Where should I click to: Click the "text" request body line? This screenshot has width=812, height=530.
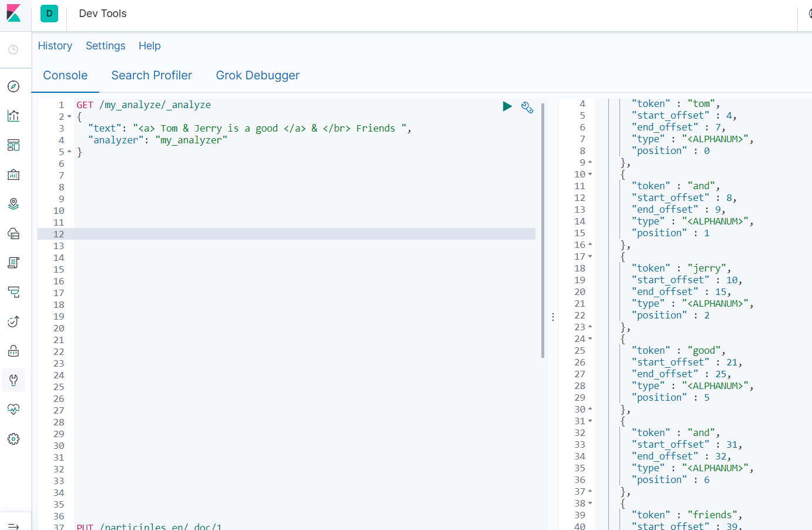click(250, 128)
